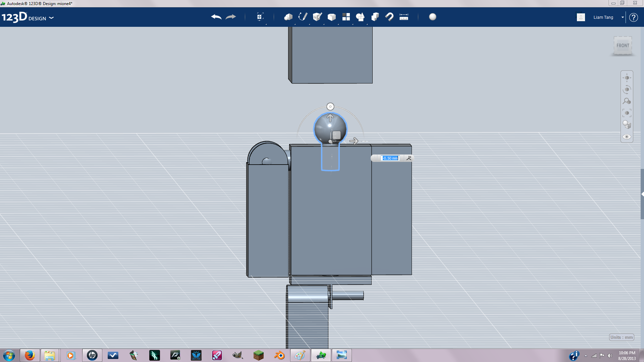Image resolution: width=644 pixels, height=362 pixels.
Task: Click the -0.50 mm distance input field
Action: pos(390,158)
